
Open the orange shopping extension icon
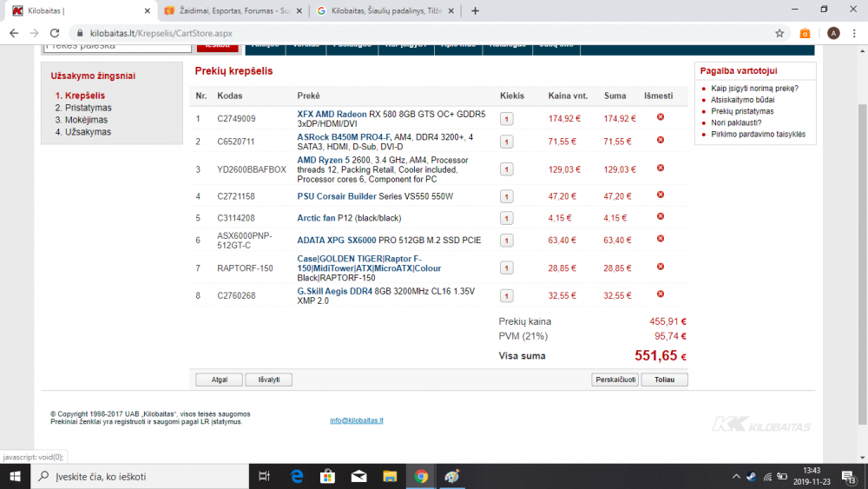[x=805, y=33]
